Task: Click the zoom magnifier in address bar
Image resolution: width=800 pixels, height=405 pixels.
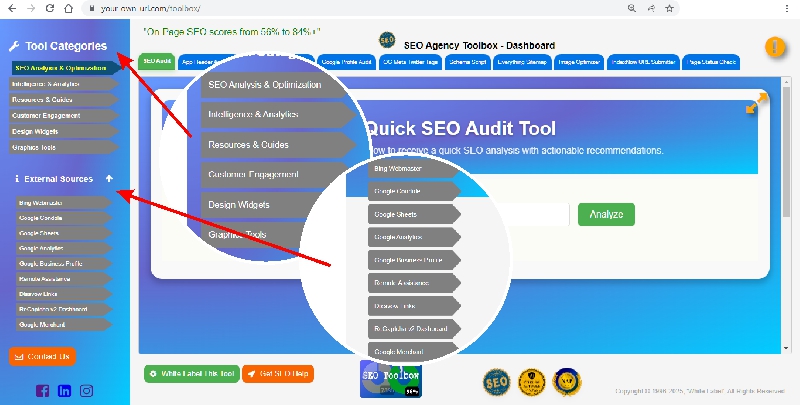Action: (632, 8)
